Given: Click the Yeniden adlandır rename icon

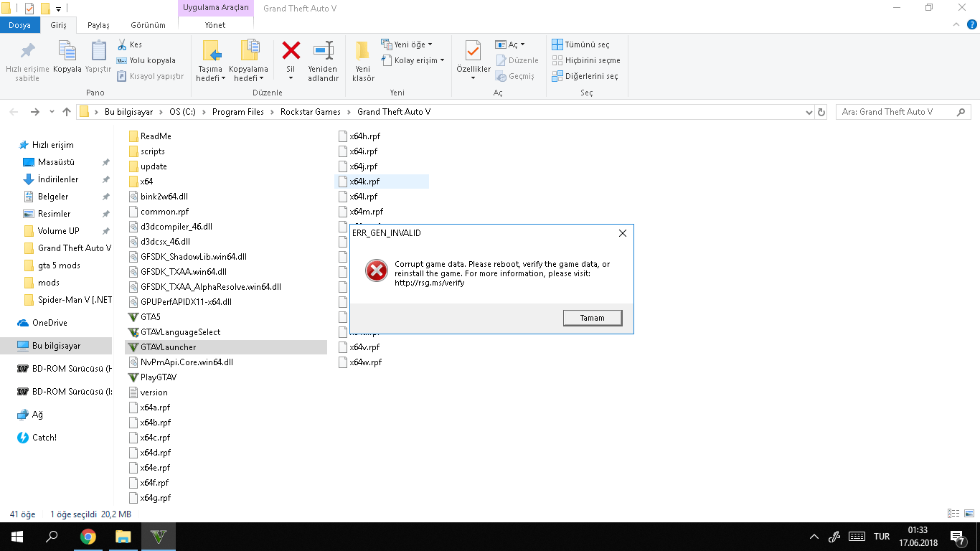Looking at the screenshot, I should click(324, 51).
